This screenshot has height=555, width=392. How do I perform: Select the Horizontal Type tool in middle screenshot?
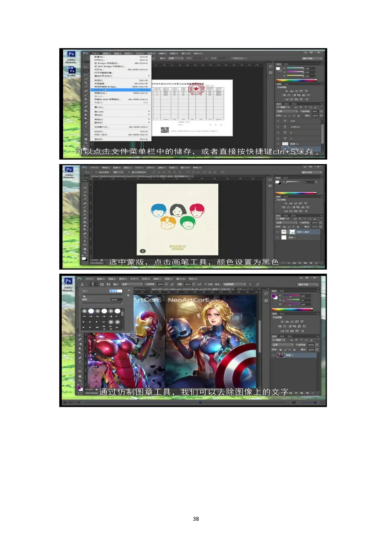(x=85, y=237)
